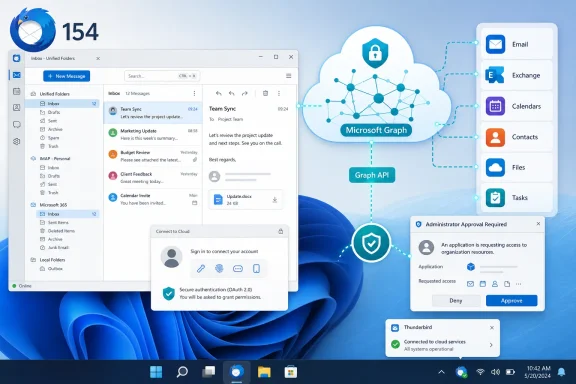Viewport: 576px width, 384px height.
Task: Open the taskbar Search icon
Action: [182, 372]
